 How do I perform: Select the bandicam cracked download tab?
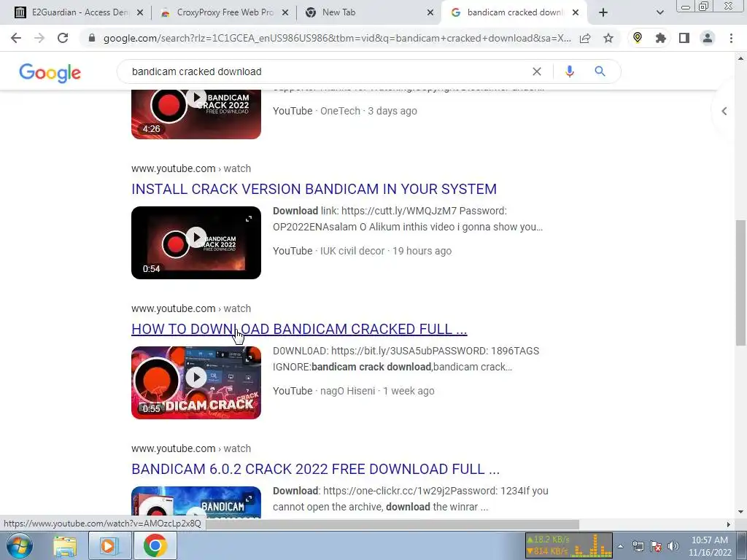(514, 12)
